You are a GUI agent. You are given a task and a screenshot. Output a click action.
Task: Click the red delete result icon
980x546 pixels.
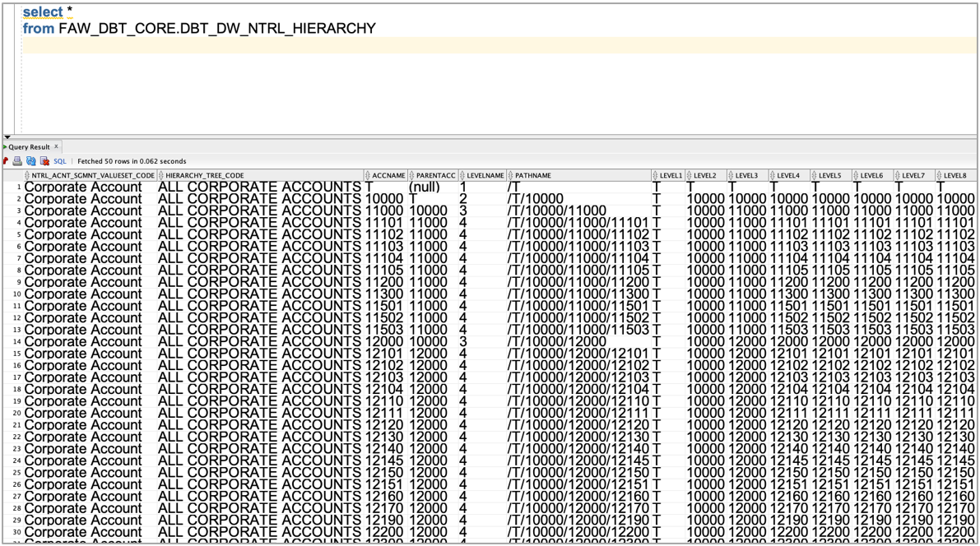pyautogui.click(x=44, y=161)
